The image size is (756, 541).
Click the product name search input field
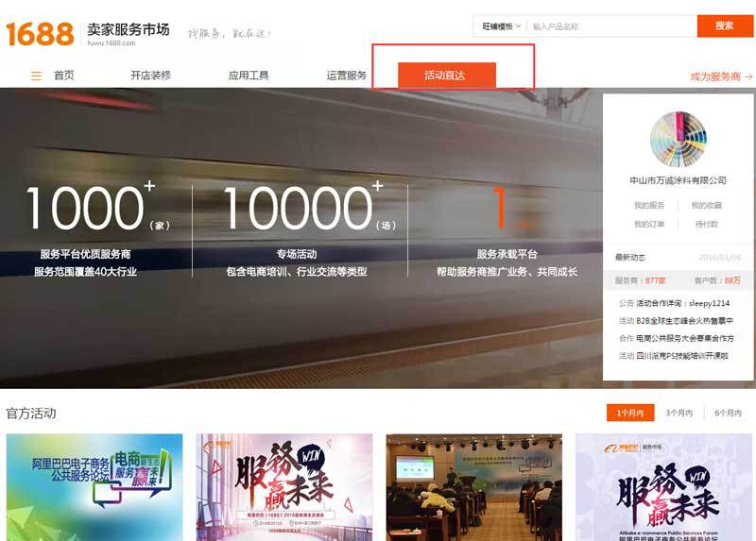click(611, 26)
